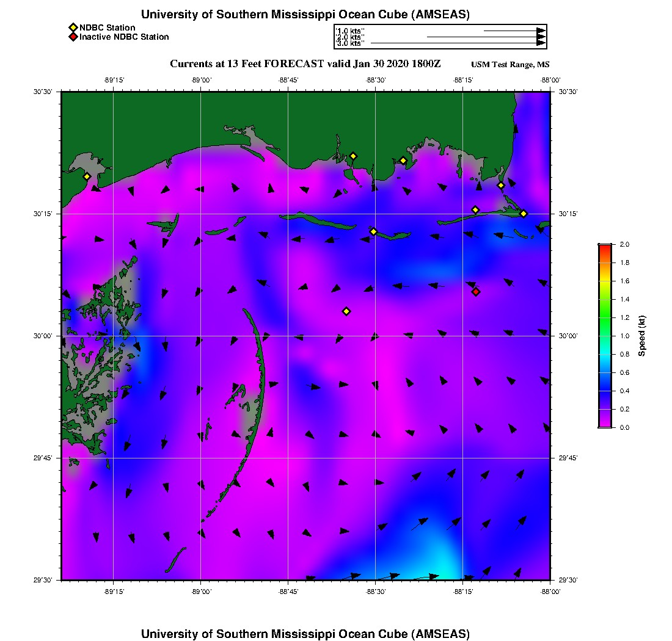The width and height of the screenshot is (672, 641).
Task: Click the yellow NDBC Station legend diamond
Action: (x=73, y=27)
